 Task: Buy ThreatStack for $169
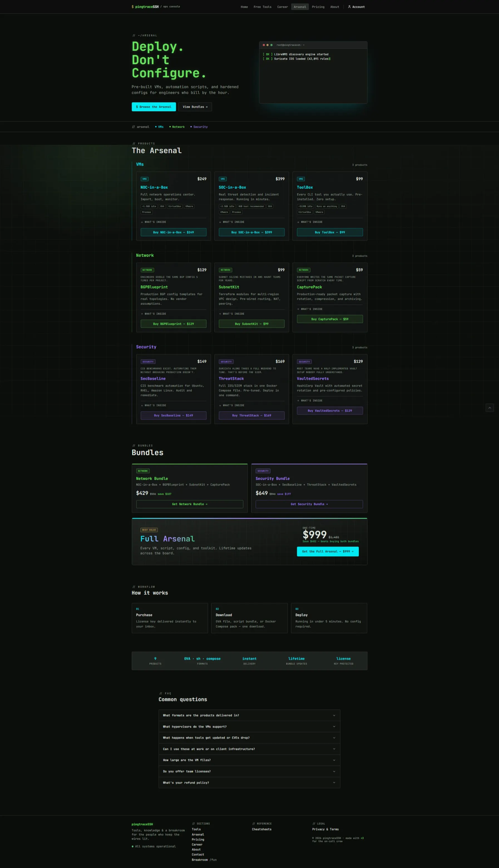pos(251,415)
